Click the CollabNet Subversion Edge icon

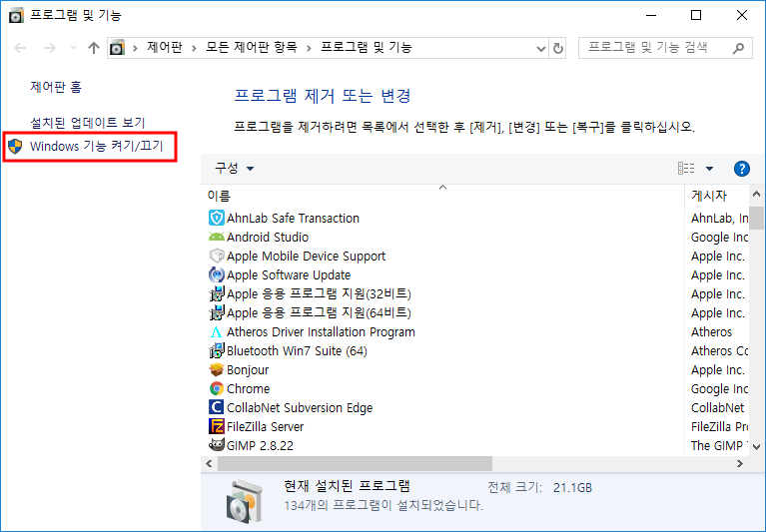(217, 407)
